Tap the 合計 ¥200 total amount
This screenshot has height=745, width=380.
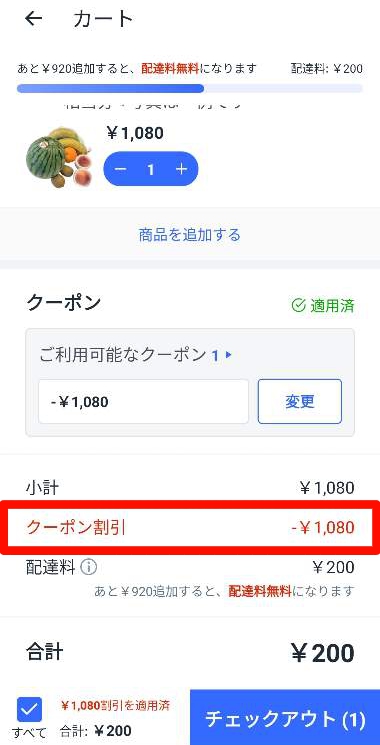pos(323,654)
